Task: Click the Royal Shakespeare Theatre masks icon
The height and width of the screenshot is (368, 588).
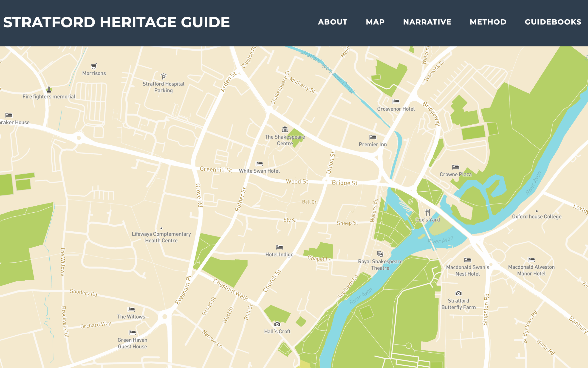Action: coord(380,254)
